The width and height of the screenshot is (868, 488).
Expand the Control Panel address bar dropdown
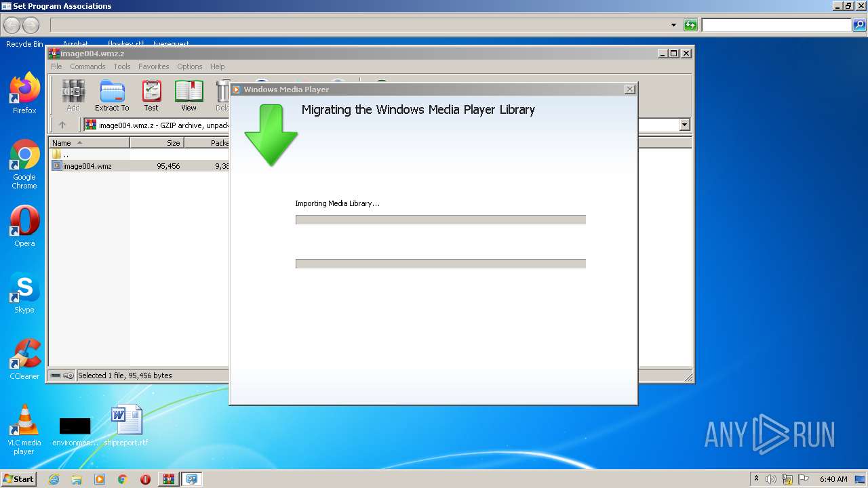click(x=673, y=25)
